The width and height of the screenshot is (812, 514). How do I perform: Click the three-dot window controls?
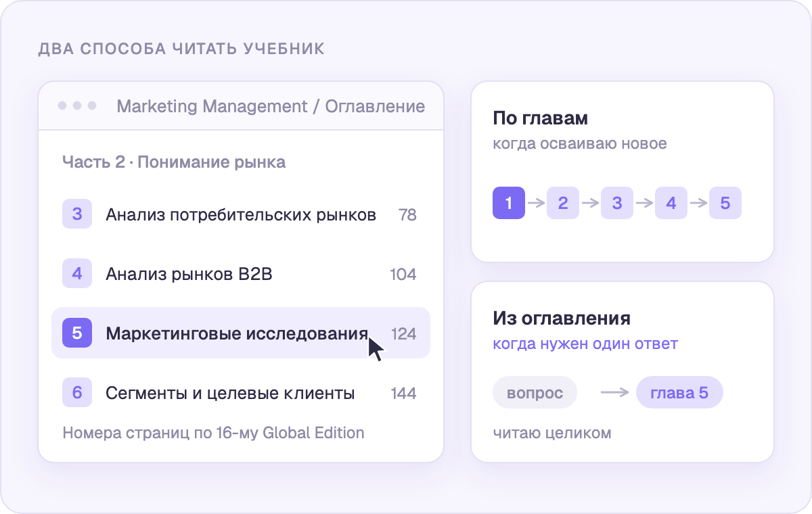pyautogui.click(x=77, y=106)
